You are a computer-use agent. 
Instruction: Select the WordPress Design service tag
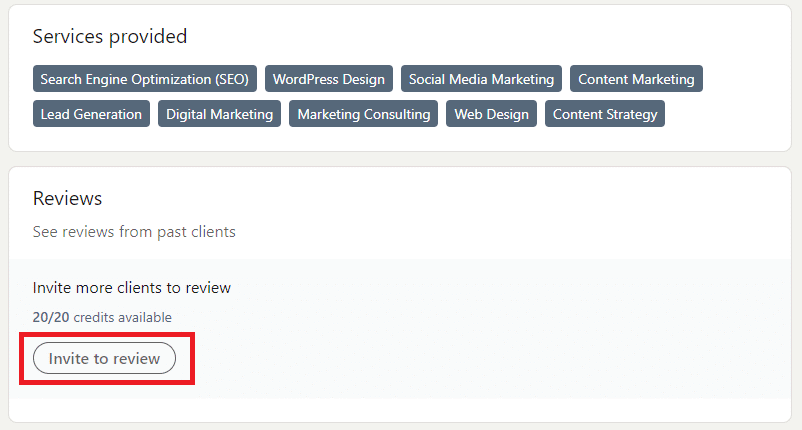329,79
